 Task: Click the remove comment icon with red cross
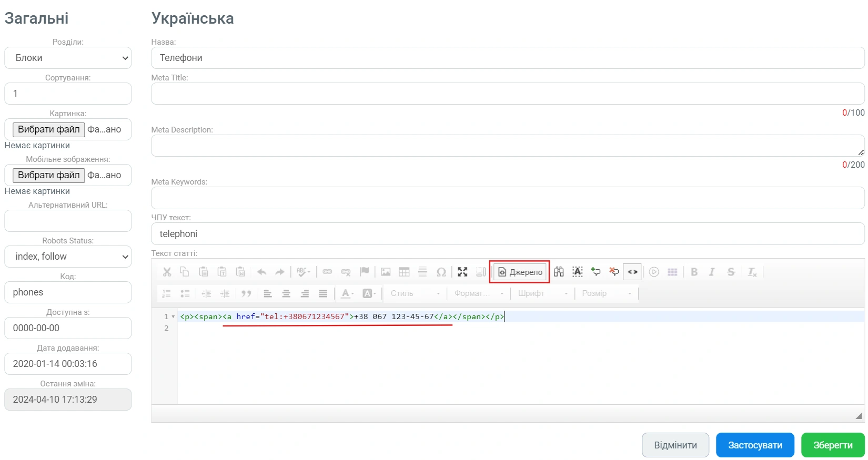[614, 272]
